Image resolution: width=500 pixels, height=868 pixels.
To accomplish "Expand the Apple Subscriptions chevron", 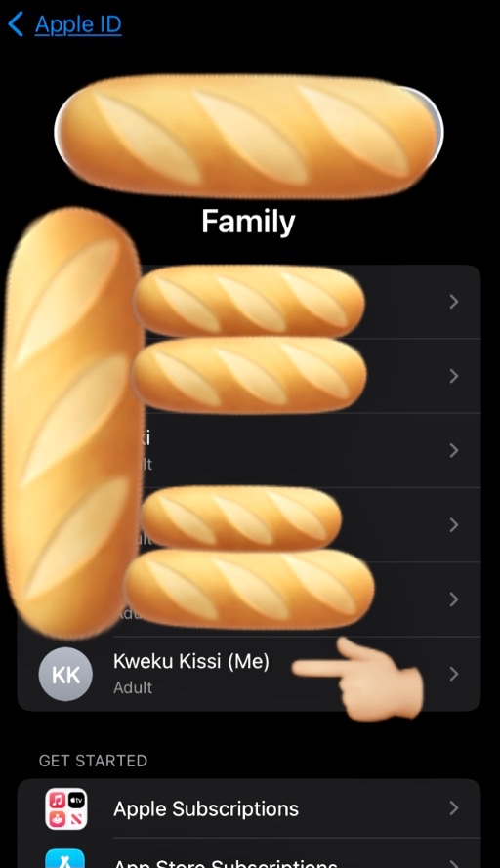I will tap(454, 808).
